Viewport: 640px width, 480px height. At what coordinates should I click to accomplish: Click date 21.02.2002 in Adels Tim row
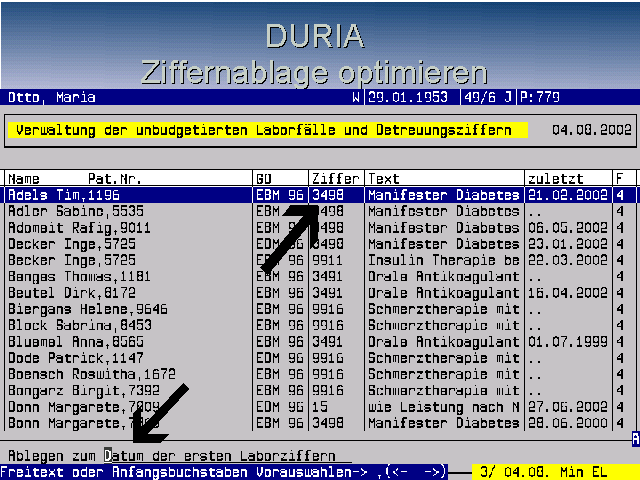point(568,195)
